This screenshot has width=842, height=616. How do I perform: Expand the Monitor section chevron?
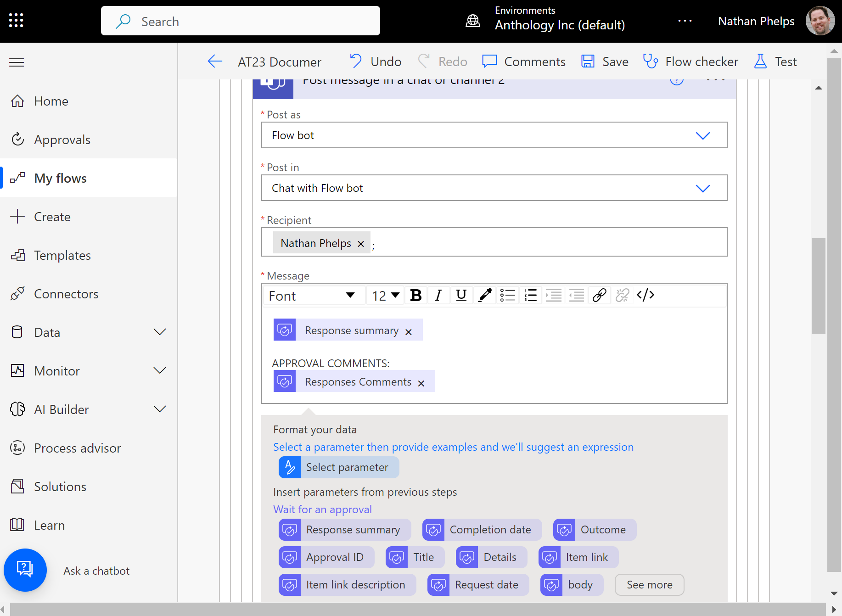coord(160,370)
